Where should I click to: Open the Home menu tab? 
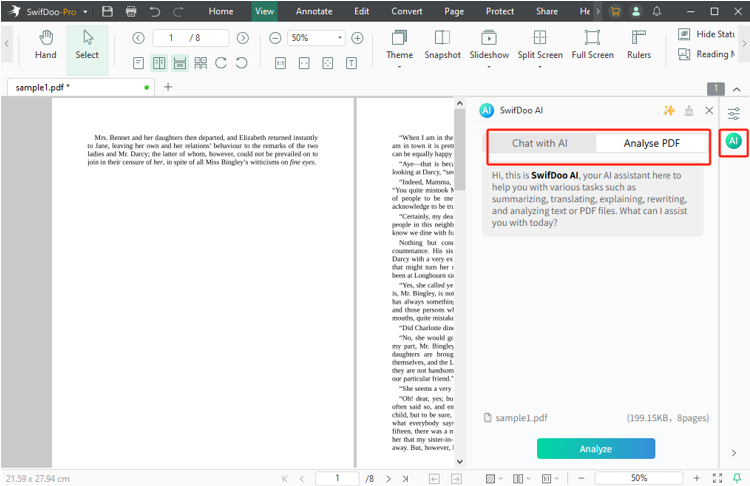pos(221,11)
